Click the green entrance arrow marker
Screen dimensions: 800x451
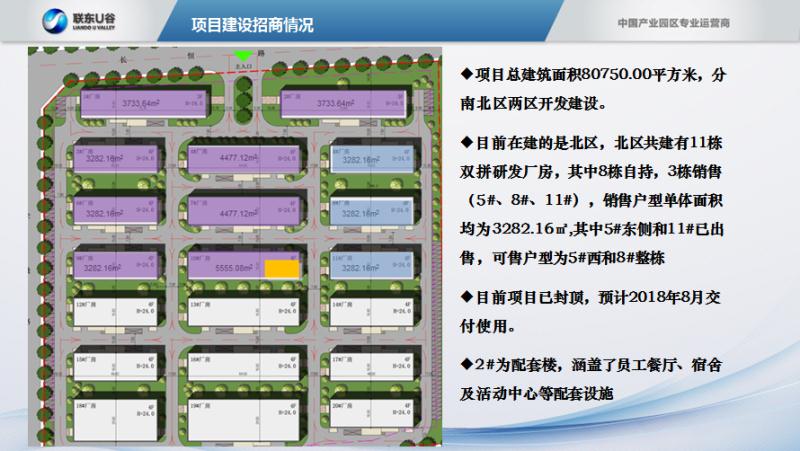[x=239, y=56]
